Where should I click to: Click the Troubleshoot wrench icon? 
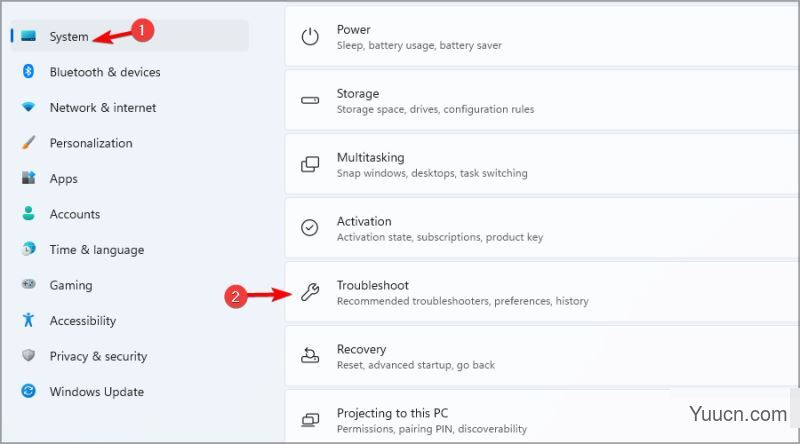coord(310,292)
